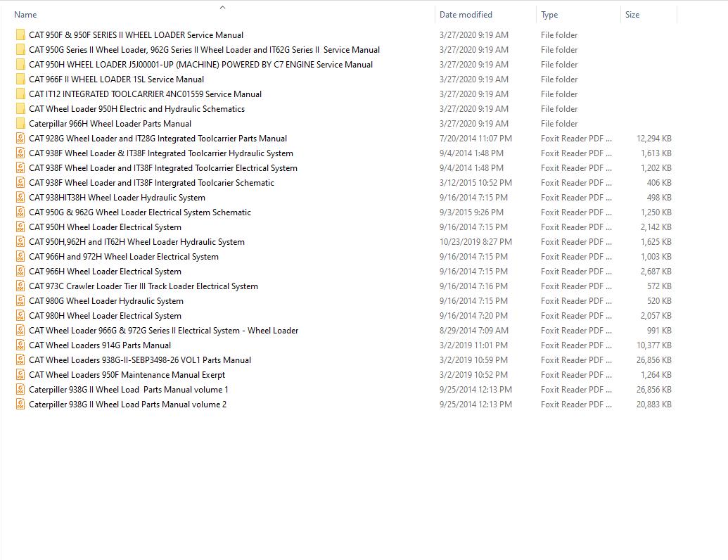This screenshot has width=728, height=560.
Task: Click folder icon of CAT 950F & 950F SERIES II
Action: (x=20, y=35)
